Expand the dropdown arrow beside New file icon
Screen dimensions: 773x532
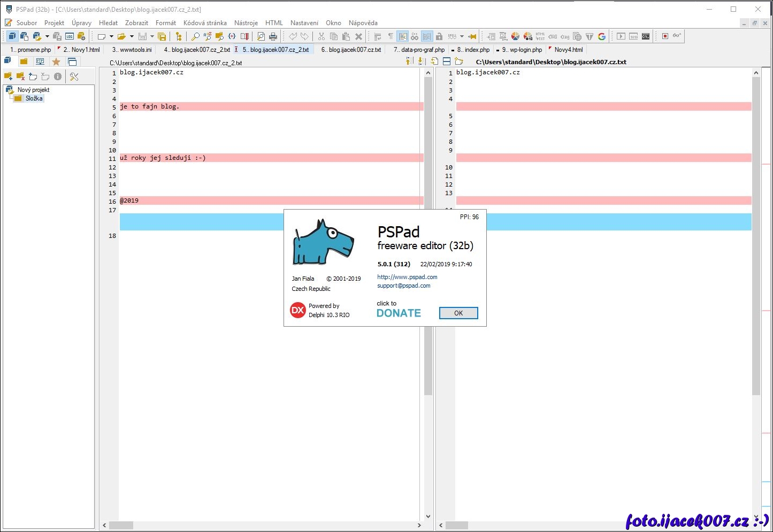pyautogui.click(x=111, y=36)
